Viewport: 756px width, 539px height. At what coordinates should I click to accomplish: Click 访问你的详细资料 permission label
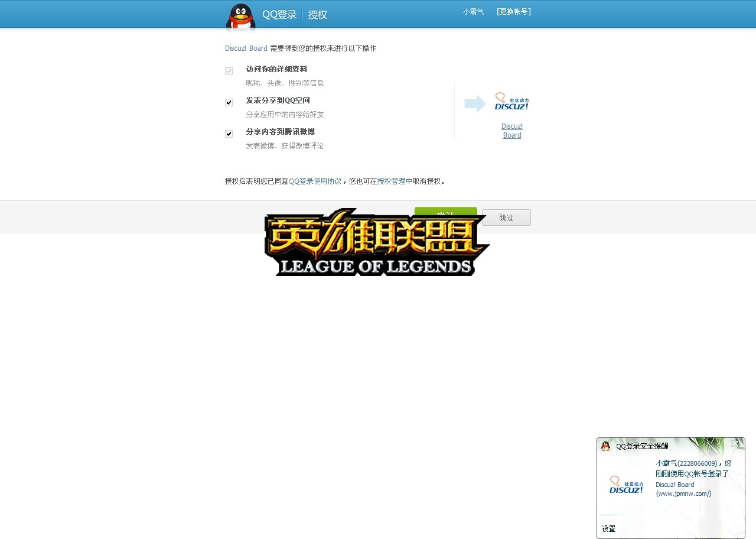coord(276,69)
